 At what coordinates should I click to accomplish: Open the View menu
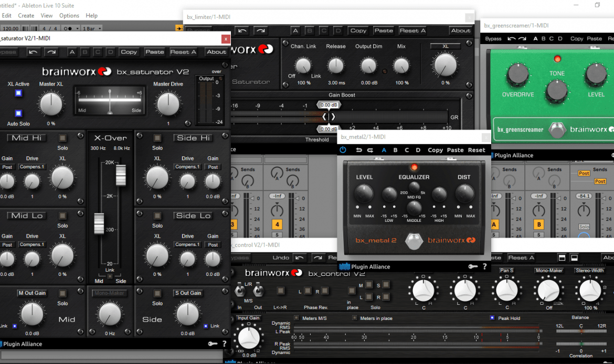coord(47,16)
